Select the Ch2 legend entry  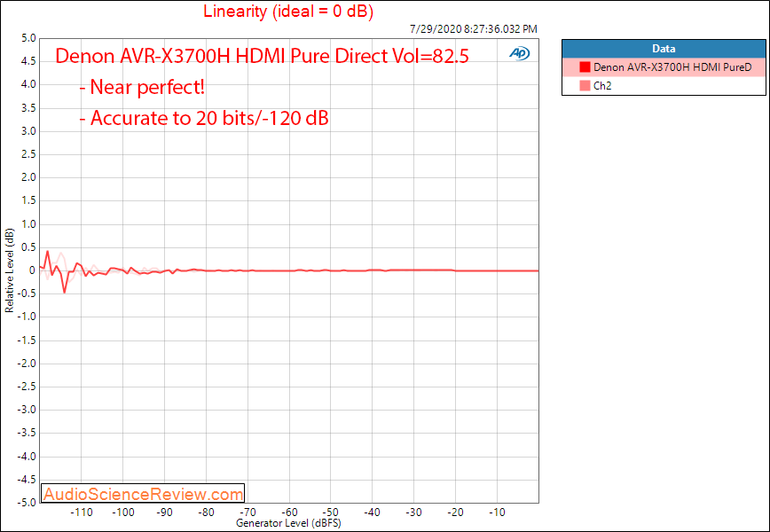pyautogui.click(x=664, y=86)
